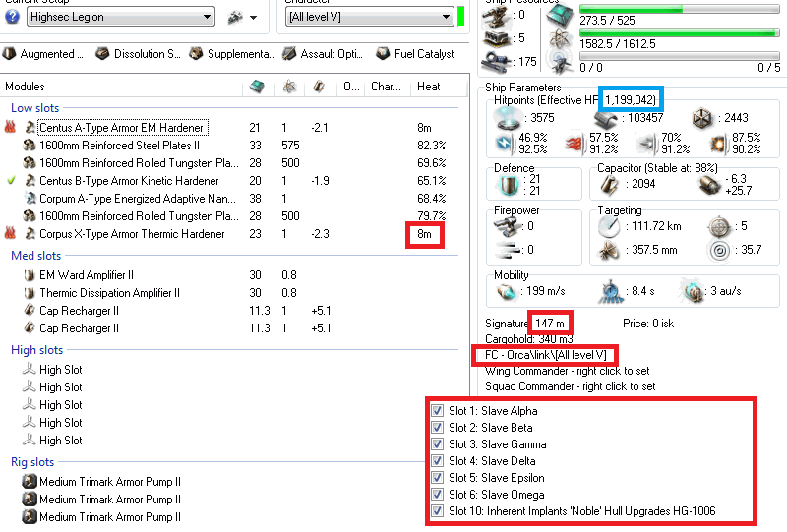Click the ship icon next to setup dropdown
This screenshot has width=787, height=532.
[235, 18]
